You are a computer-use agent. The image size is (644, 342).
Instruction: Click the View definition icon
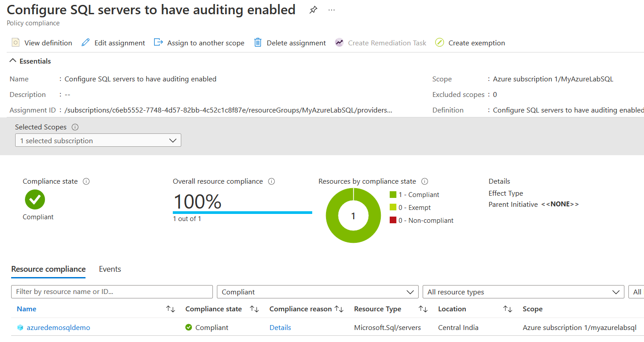click(16, 43)
